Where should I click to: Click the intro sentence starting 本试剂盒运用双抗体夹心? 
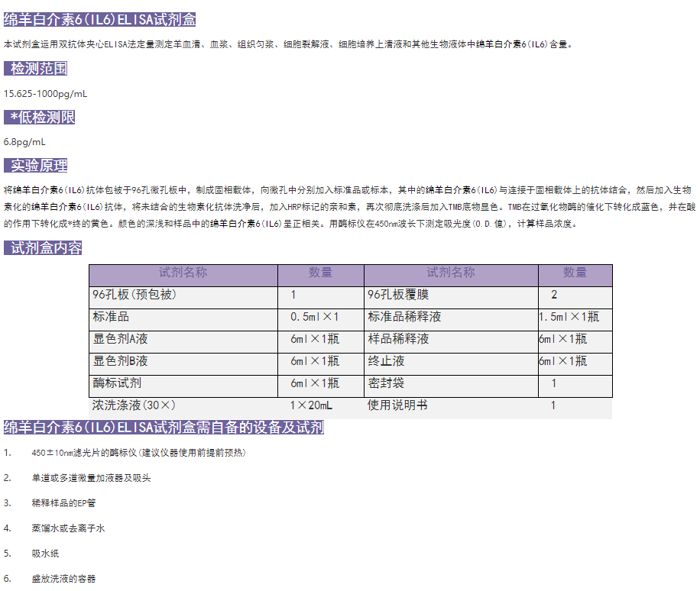coord(288,44)
